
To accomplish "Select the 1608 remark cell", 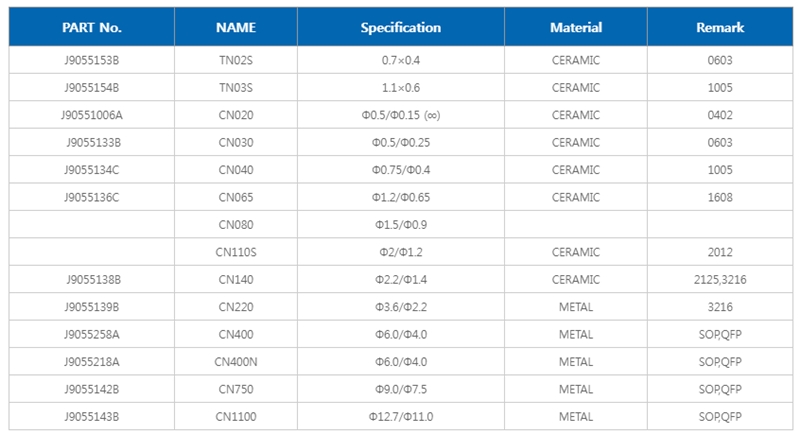I will [x=720, y=197].
